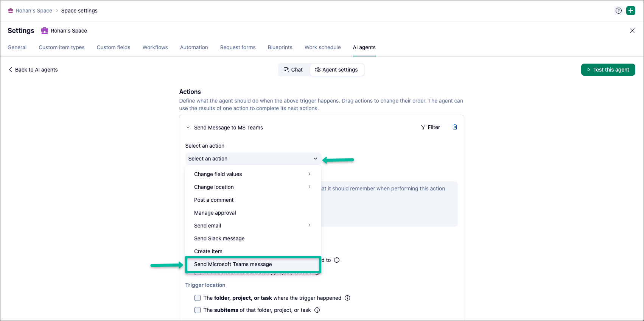Choose Send Slack message action

point(253,238)
